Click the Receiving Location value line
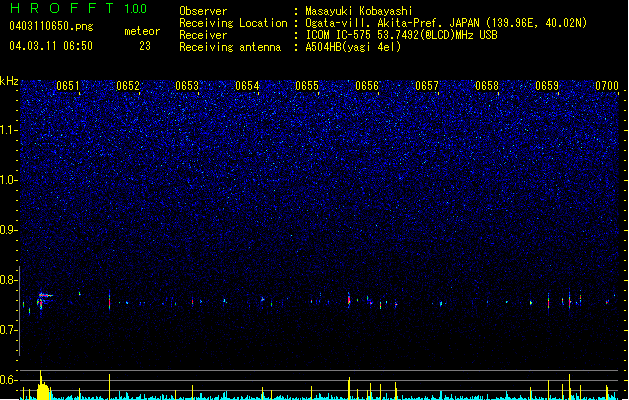Screen dimensions: 629x400 coord(446,23)
